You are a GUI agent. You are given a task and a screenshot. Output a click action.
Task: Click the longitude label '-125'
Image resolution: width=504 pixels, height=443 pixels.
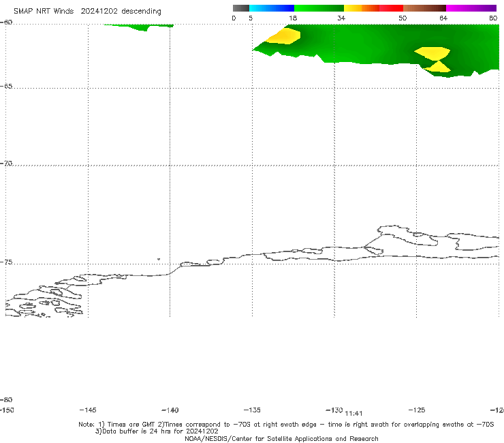(x=417, y=410)
